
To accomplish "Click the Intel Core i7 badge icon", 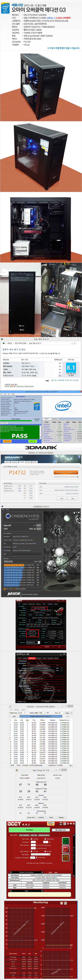I will [x=5, y=9].
